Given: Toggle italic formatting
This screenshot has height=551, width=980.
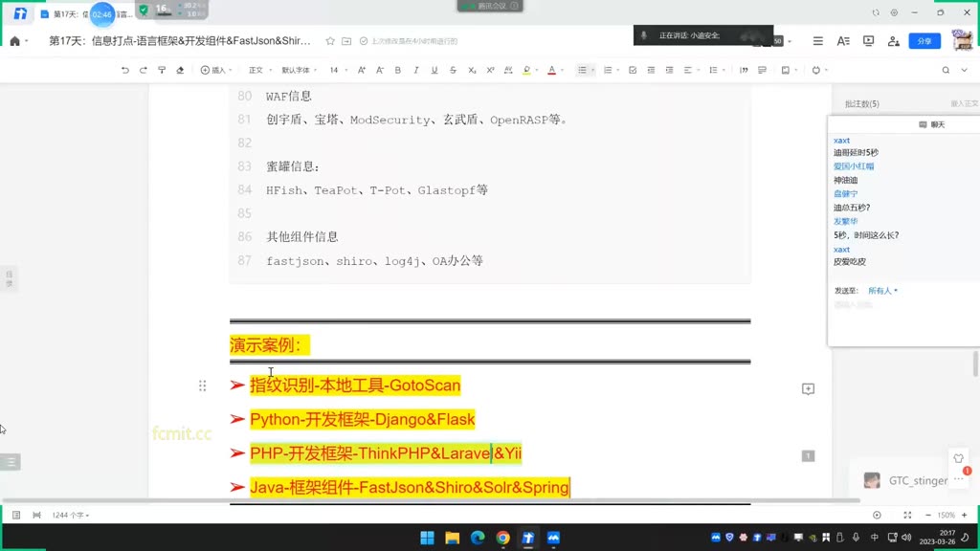Looking at the screenshot, I should 415,70.
